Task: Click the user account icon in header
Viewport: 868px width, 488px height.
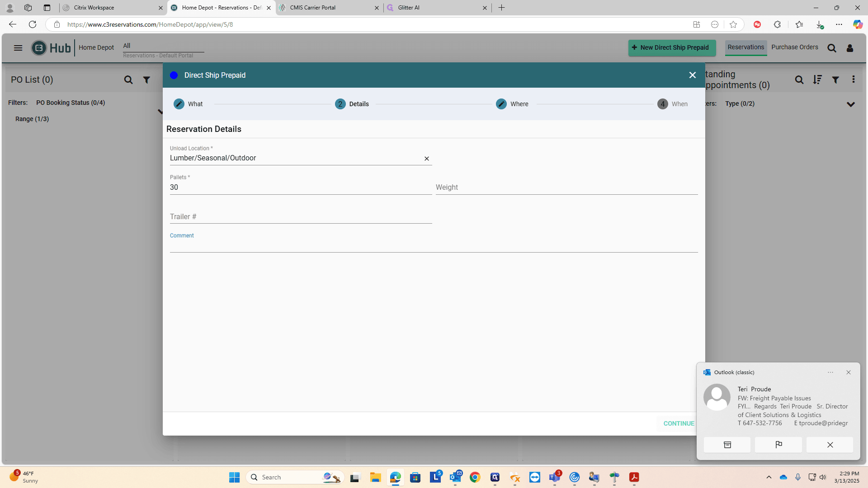Action: click(850, 48)
